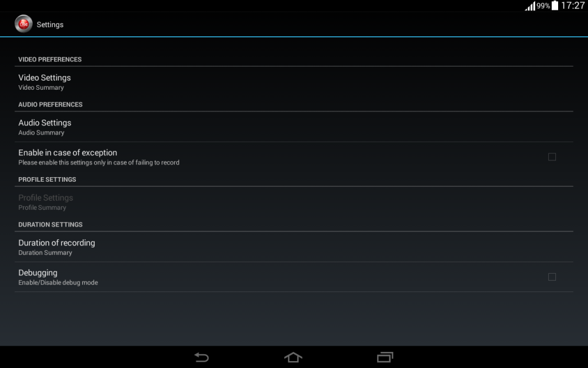The height and width of the screenshot is (368, 588).
Task: Open Video Settings
Action: click(294, 82)
